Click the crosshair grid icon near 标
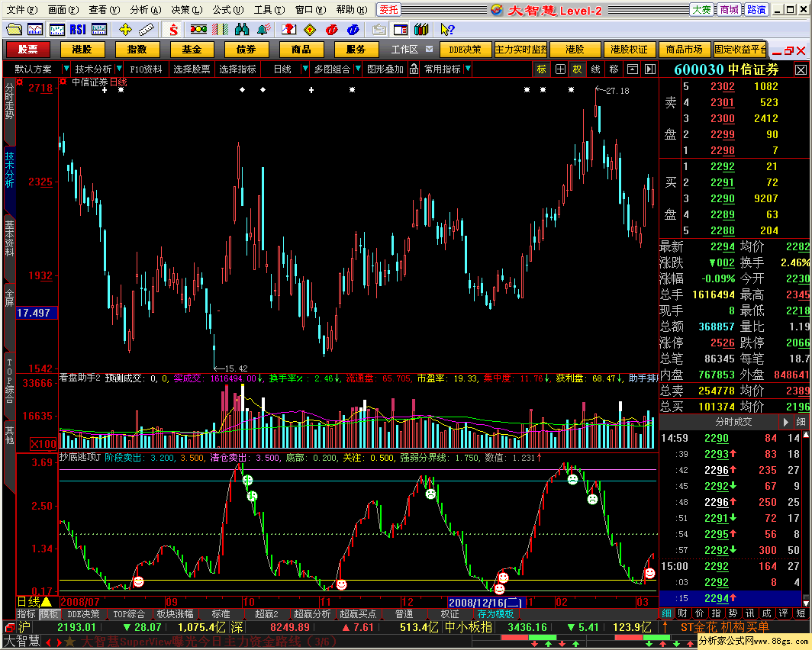This screenshot has width=812, height=650. click(560, 69)
